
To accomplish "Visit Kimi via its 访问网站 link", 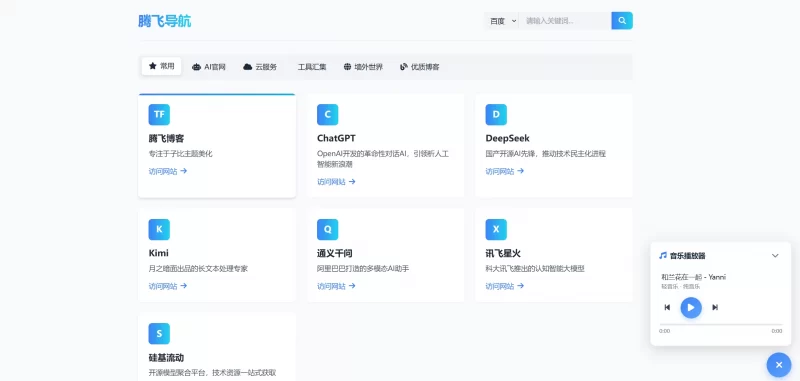I will pyautogui.click(x=168, y=286).
